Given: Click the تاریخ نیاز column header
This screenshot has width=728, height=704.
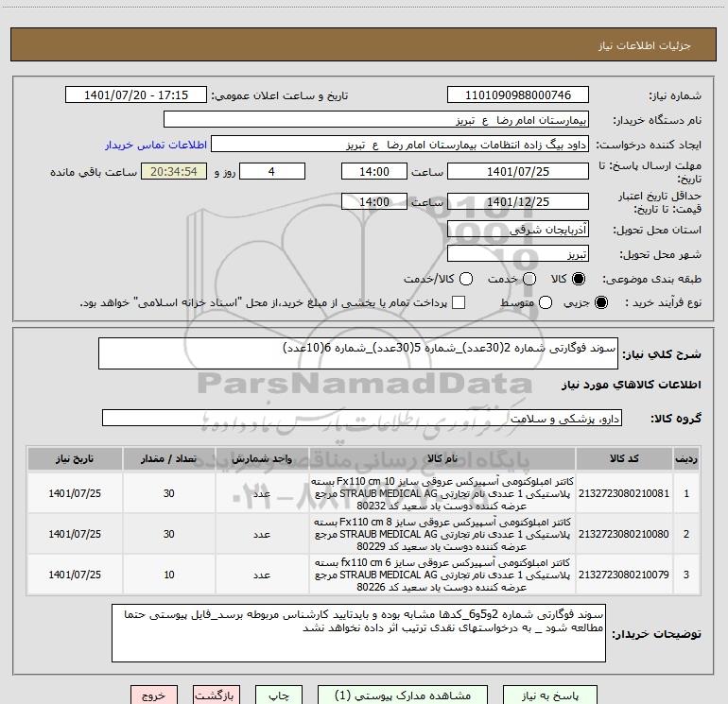Looking at the screenshot, I should pos(75,459).
